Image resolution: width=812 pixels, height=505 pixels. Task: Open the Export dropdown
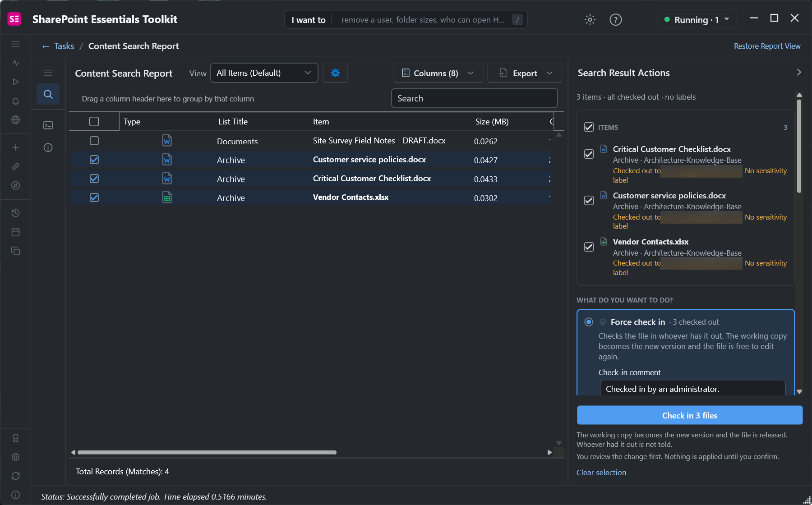pos(525,73)
